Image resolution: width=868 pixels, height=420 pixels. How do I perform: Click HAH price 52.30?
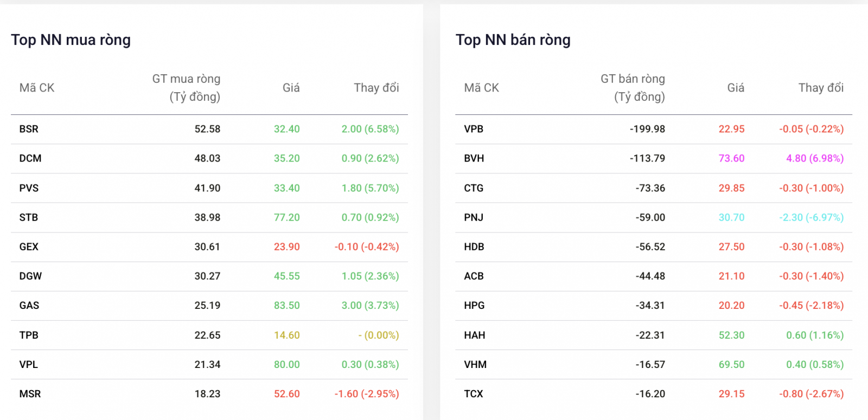(x=732, y=335)
